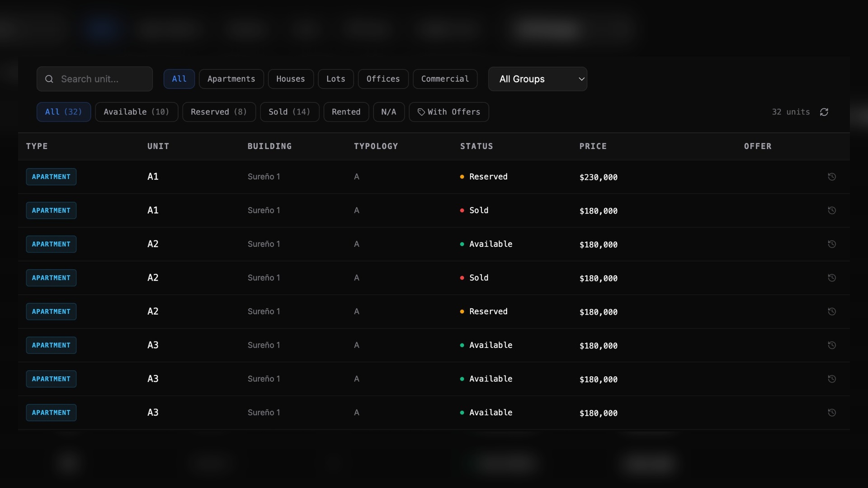The height and width of the screenshot is (488, 868).
Task: Toggle the Reserved (8) status filter
Action: (219, 112)
